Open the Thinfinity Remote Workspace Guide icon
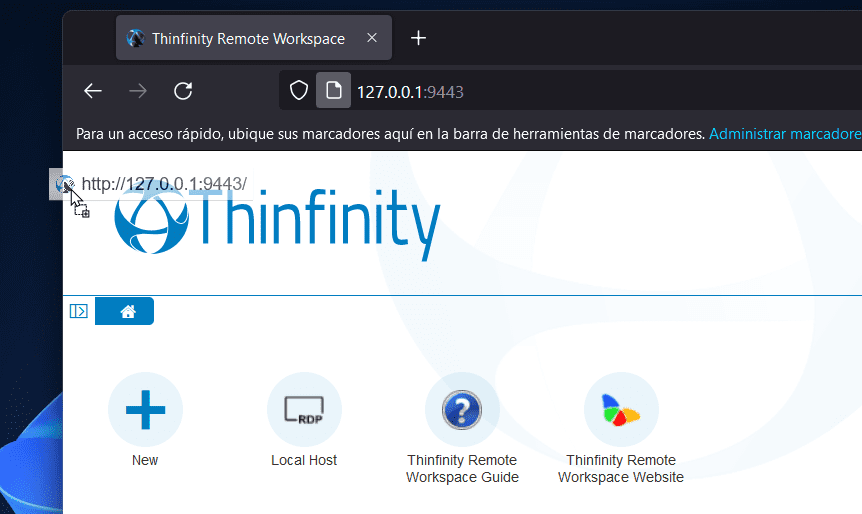This screenshot has width=862, height=514. [x=462, y=410]
